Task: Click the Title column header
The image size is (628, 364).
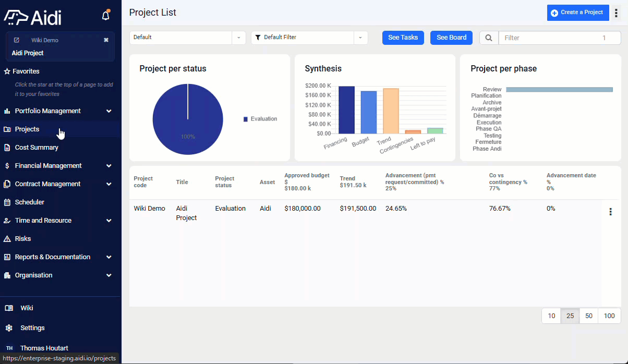Action: [x=182, y=182]
